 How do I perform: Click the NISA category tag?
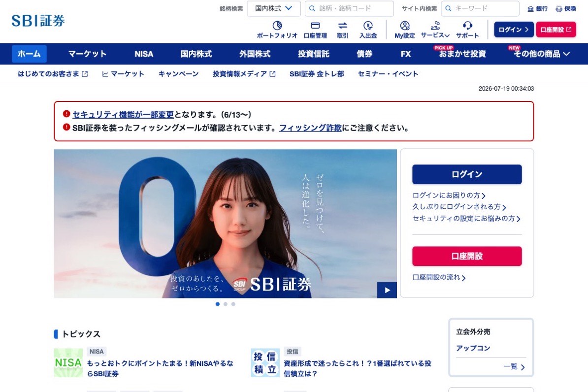point(97,352)
